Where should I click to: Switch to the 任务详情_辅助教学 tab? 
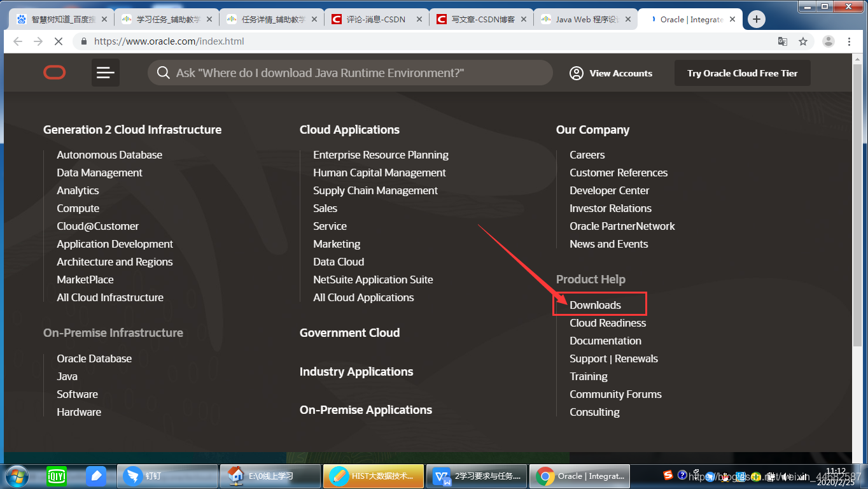point(270,19)
